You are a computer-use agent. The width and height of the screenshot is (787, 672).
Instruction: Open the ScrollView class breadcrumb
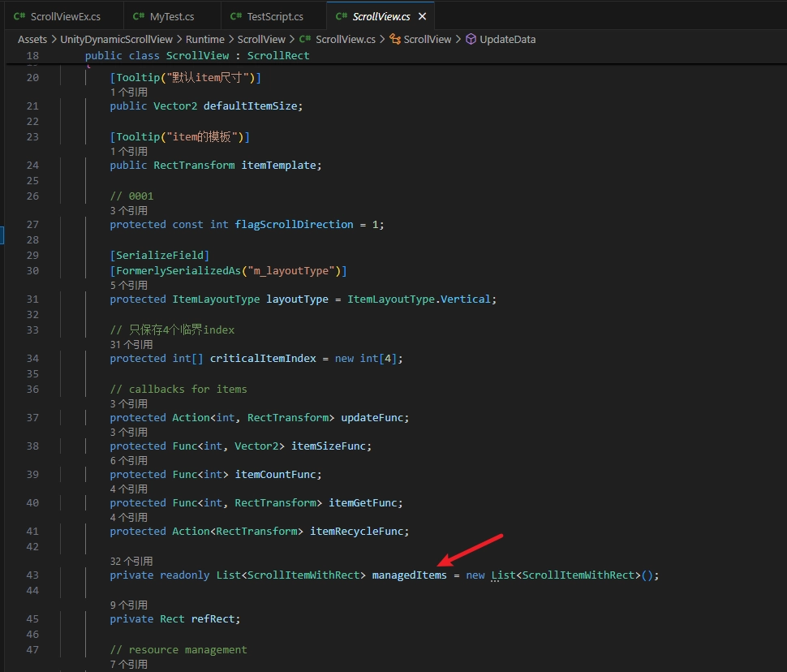[x=427, y=39]
